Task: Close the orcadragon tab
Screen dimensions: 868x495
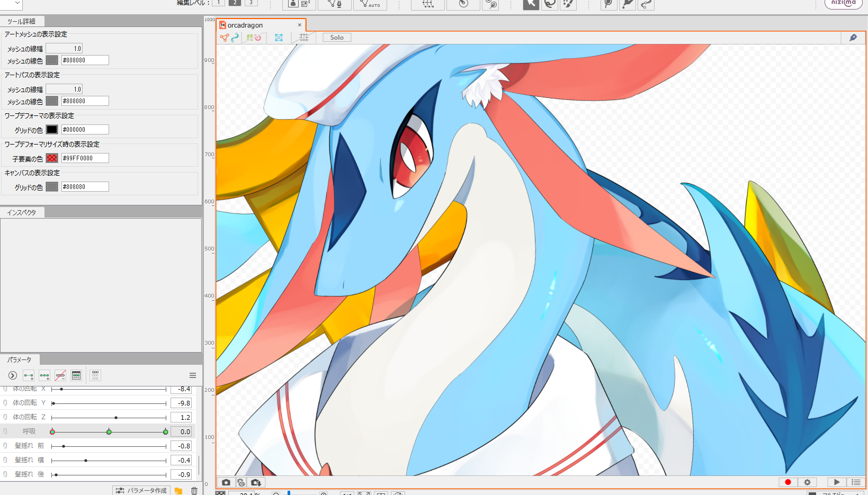Action: coord(300,25)
